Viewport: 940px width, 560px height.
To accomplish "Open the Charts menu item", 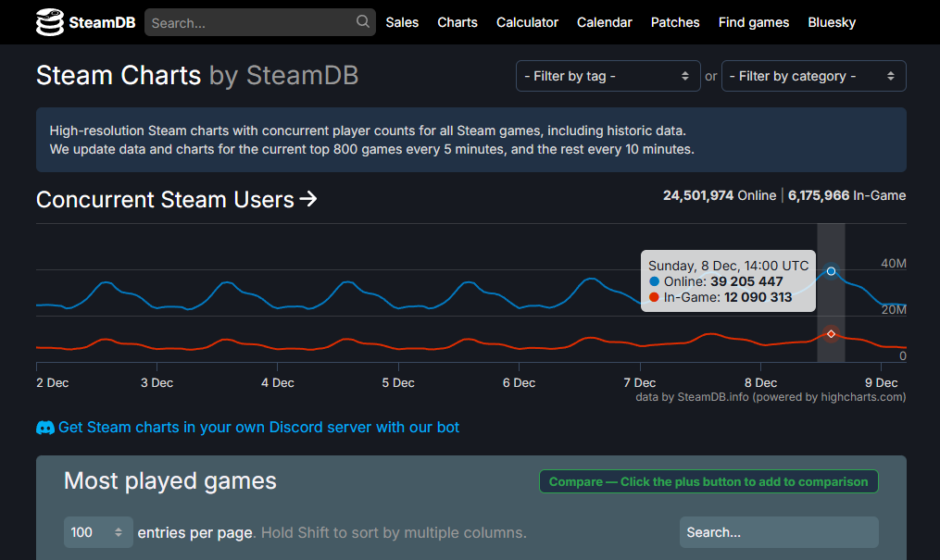I will [x=457, y=22].
